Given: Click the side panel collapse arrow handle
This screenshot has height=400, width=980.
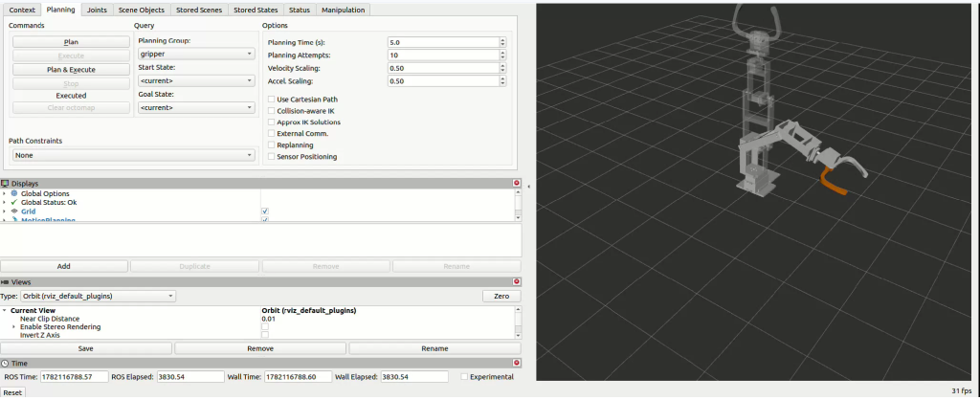Looking at the screenshot, I should tap(529, 187).
